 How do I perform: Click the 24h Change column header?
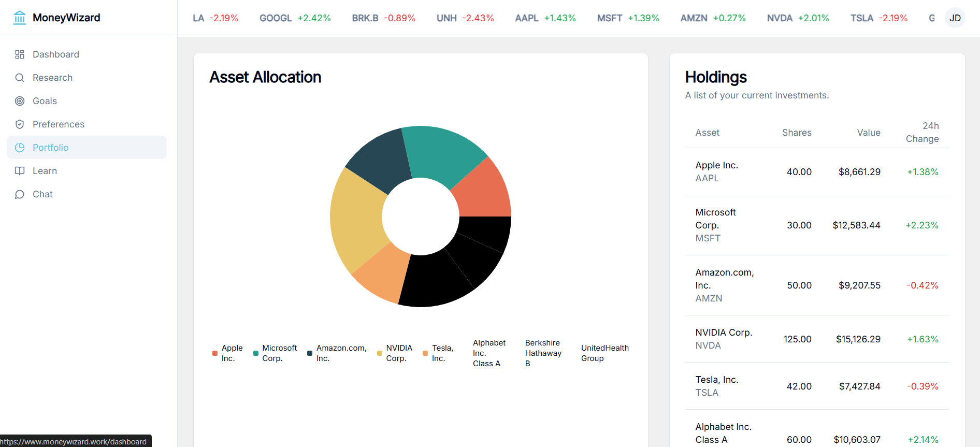923,133
